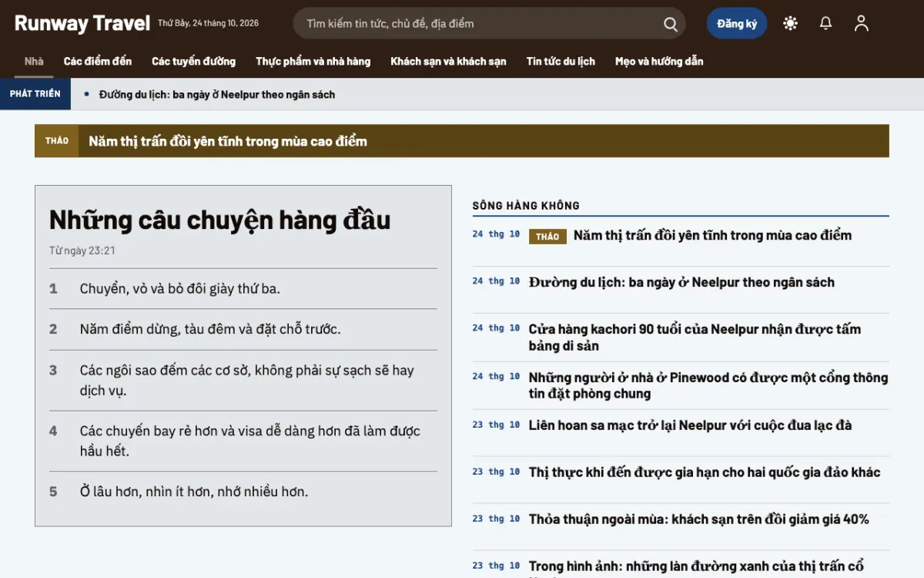Click the Những câu chuyện hàng đầu heading

220,220
